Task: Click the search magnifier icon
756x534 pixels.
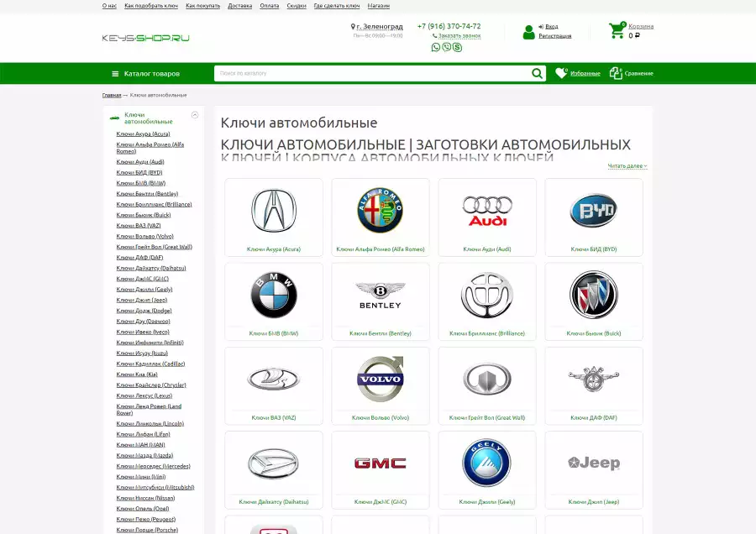Action: (537, 73)
